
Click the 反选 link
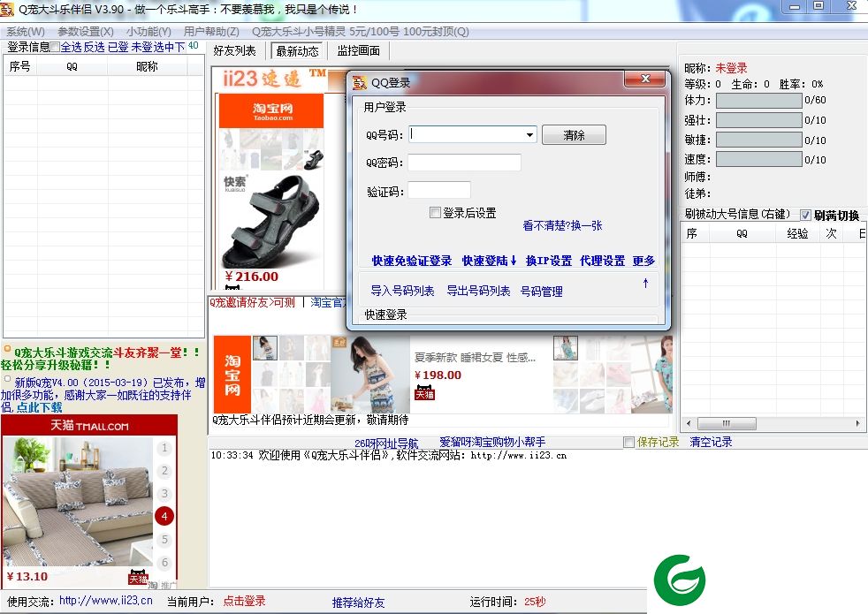[x=94, y=48]
